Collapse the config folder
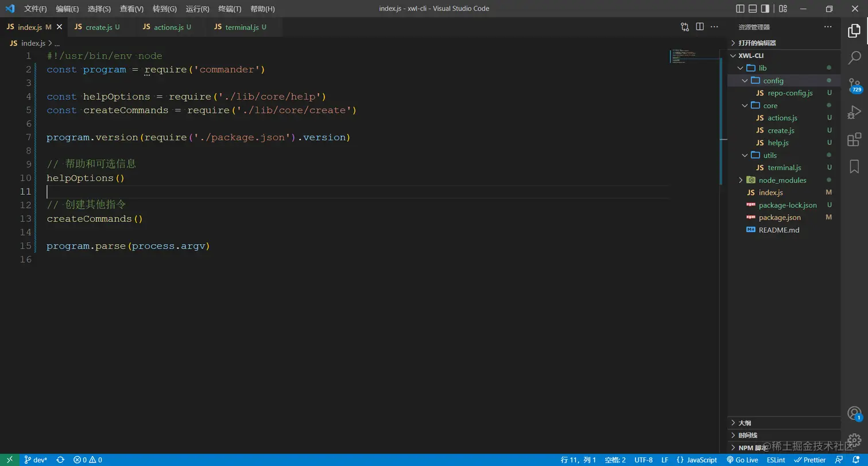Viewport: 868px width, 466px height. point(784,80)
